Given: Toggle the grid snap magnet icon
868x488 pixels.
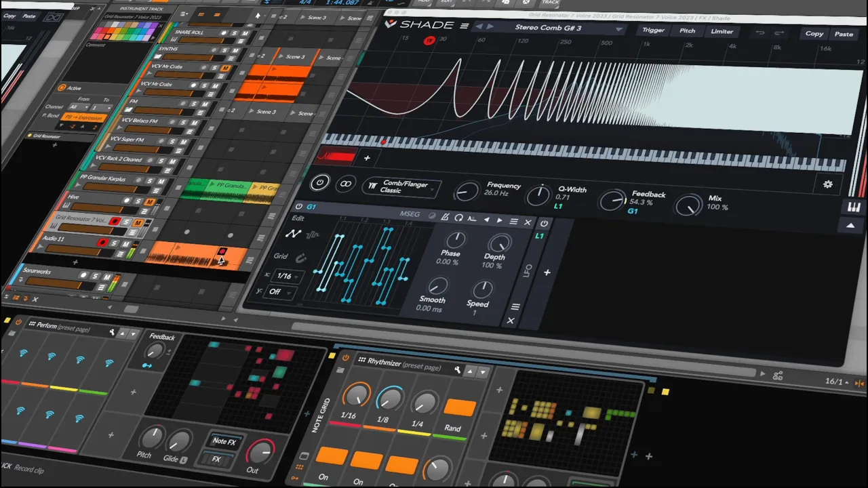Looking at the screenshot, I should pos(301,258).
